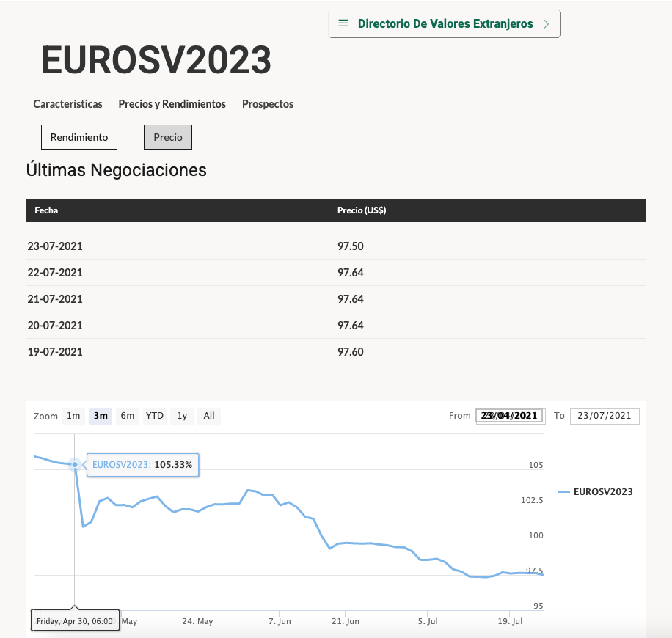Click the From date field
Screen dimensions: 672x638
(509, 416)
